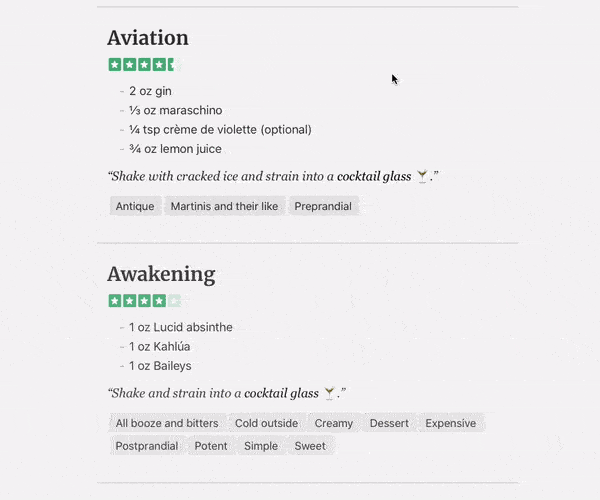Open the Aviation recipe heading
Image resolution: width=600 pixels, height=500 pixels.
tap(148, 38)
